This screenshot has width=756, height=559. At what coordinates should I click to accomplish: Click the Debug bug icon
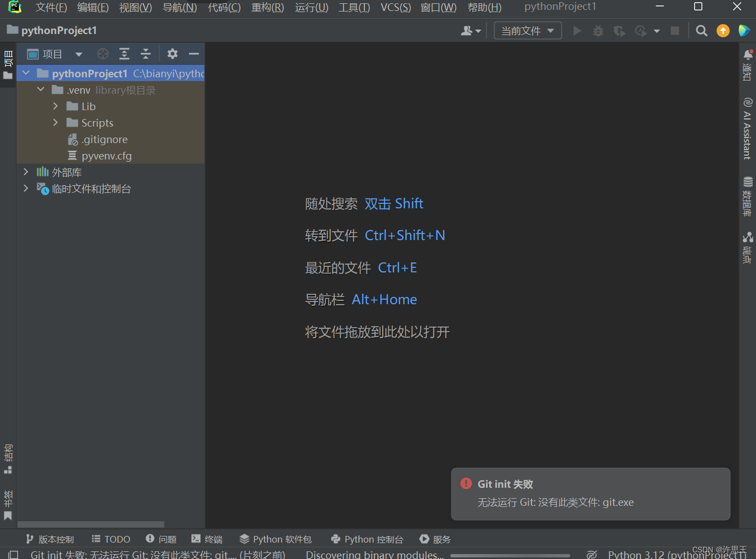(598, 31)
